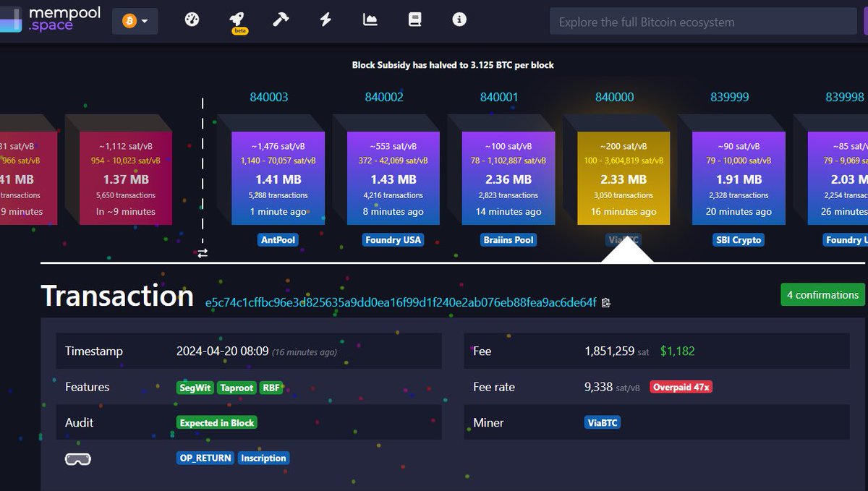Click the Overpaid 47x badge

coord(681,387)
